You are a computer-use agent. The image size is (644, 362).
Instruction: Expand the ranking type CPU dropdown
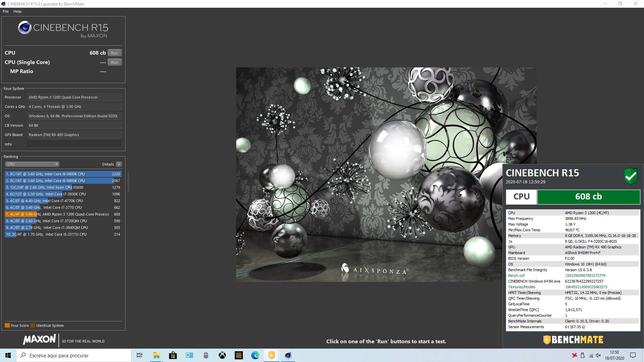coord(32,164)
